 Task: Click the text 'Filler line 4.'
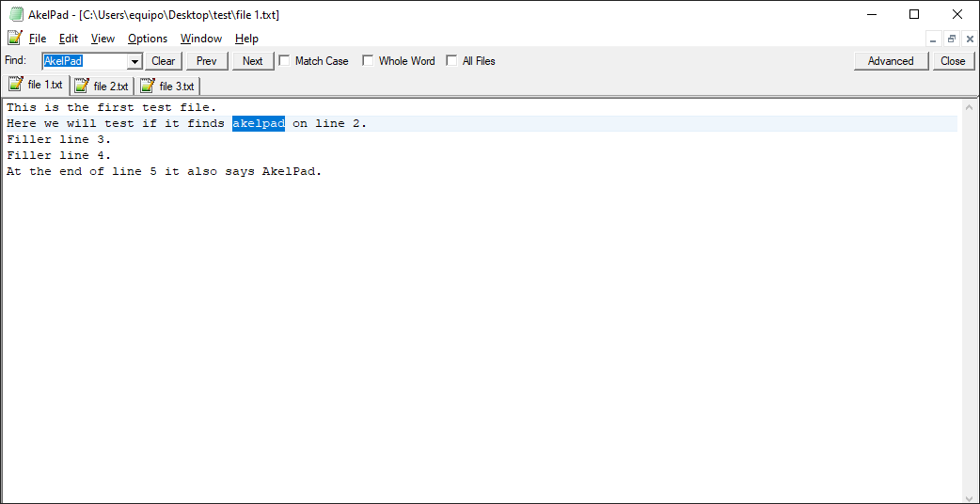pyautogui.click(x=58, y=155)
